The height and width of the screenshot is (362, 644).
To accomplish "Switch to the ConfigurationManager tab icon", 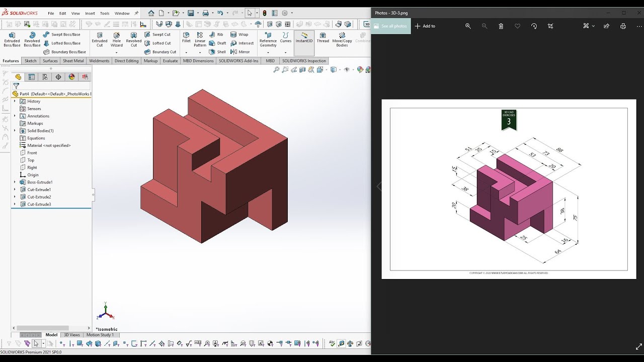I will point(45,77).
